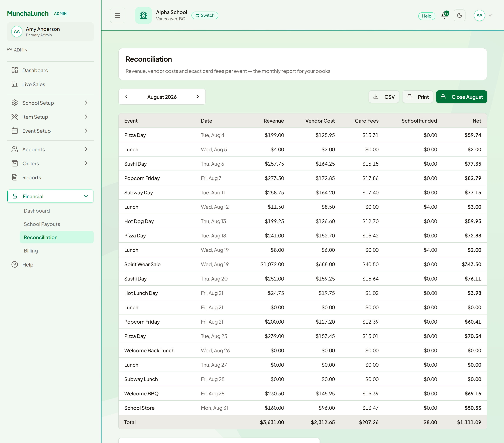Image resolution: width=504 pixels, height=443 pixels.
Task: Click Amy Anderson profile card
Action: point(50,32)
